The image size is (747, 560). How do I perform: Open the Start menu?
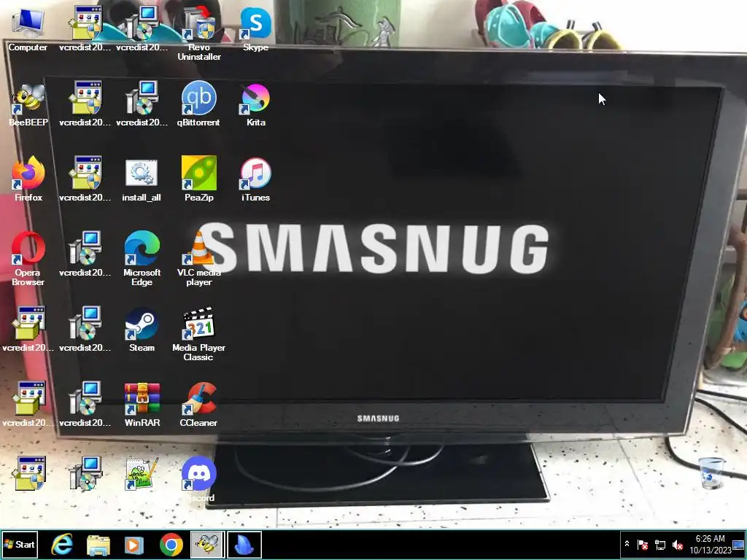click(x=19, y=544)
